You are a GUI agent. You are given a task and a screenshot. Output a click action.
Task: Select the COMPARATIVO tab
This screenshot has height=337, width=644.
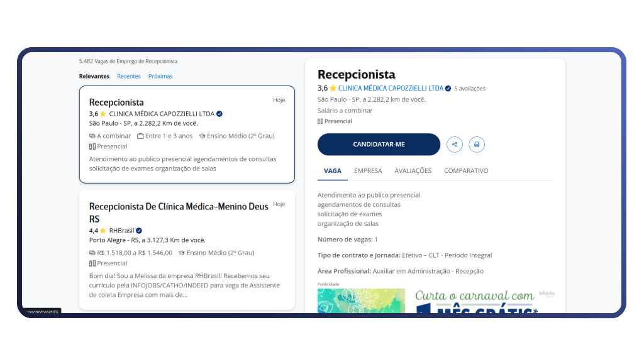466,171
